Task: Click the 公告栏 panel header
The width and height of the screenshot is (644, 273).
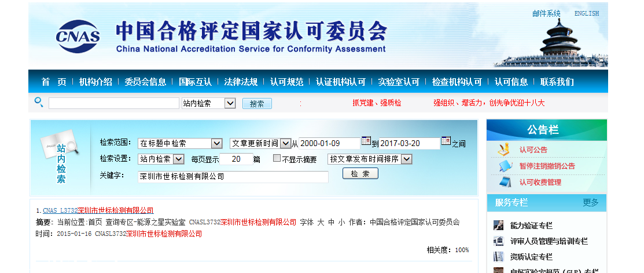Action: (546, 130)
